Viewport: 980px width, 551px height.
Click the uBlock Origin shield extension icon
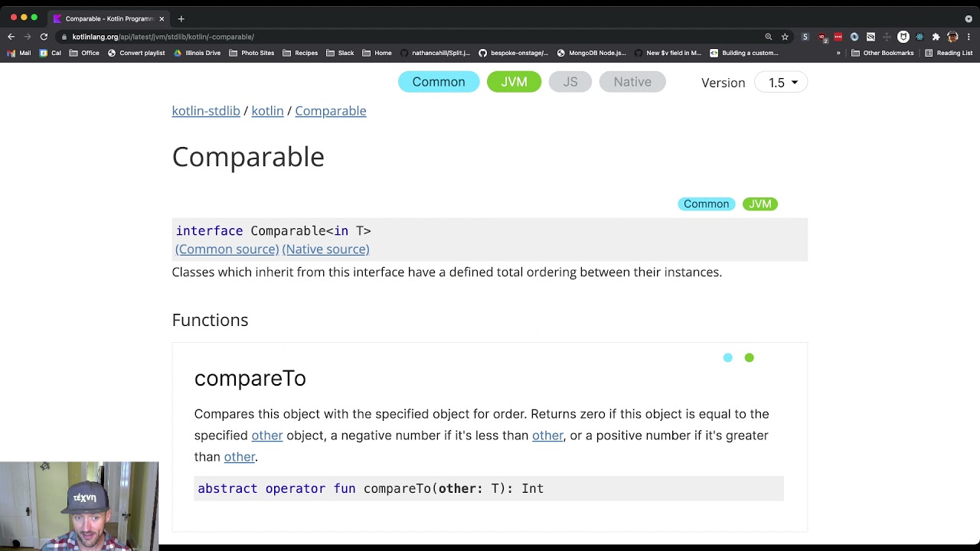tap(822, 37)
